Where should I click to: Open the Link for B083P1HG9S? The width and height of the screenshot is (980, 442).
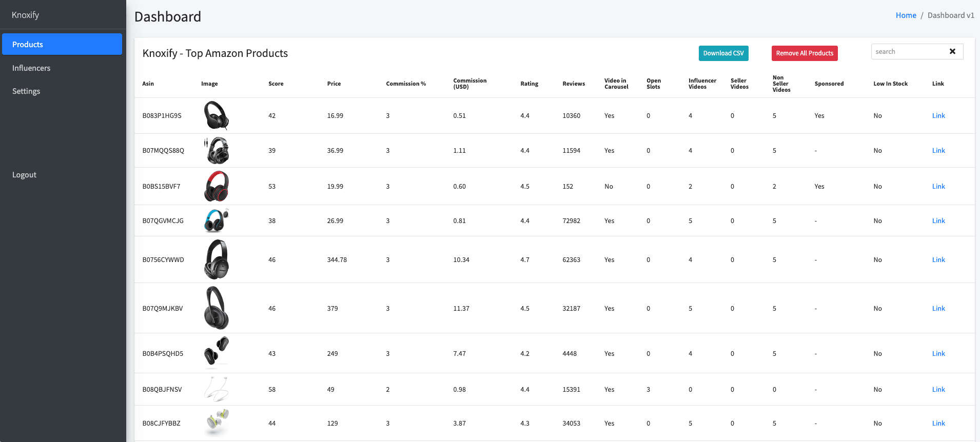point(938,115)
